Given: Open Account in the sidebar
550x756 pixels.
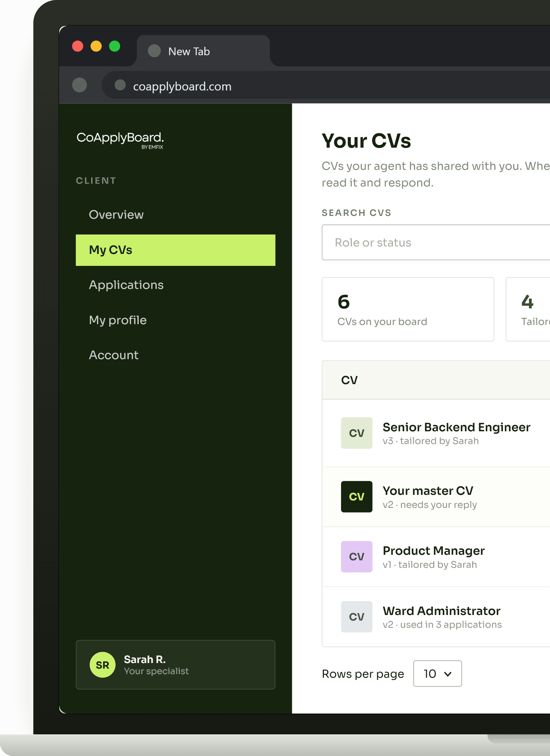Looking at the screenshot, I should click(x=176, y=355).
